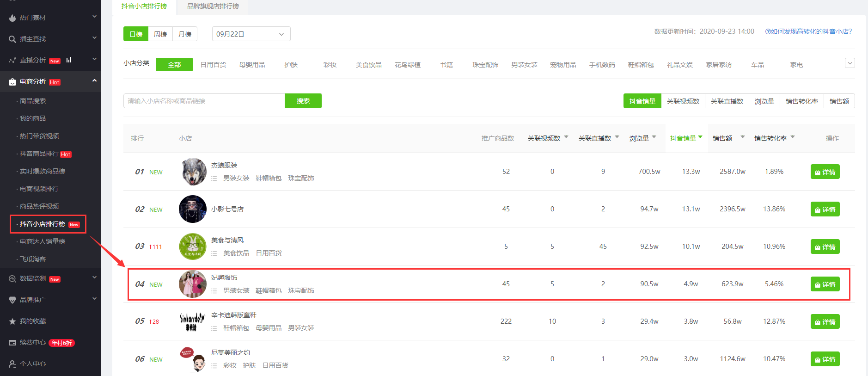Viewport: 868px width, 376px height.
Task: Click the chart icon beside 直播分析
Action: pos(12,61)
